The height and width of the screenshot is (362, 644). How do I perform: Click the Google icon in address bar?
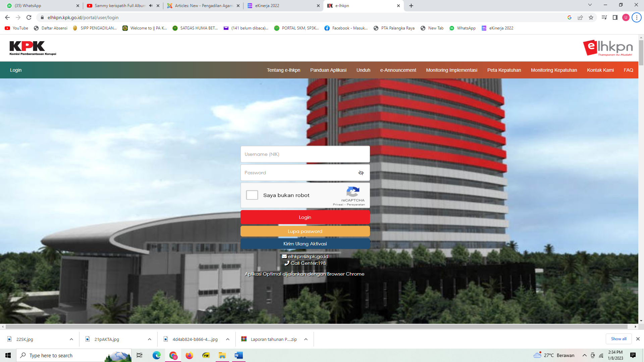click(x=570, y=17)
